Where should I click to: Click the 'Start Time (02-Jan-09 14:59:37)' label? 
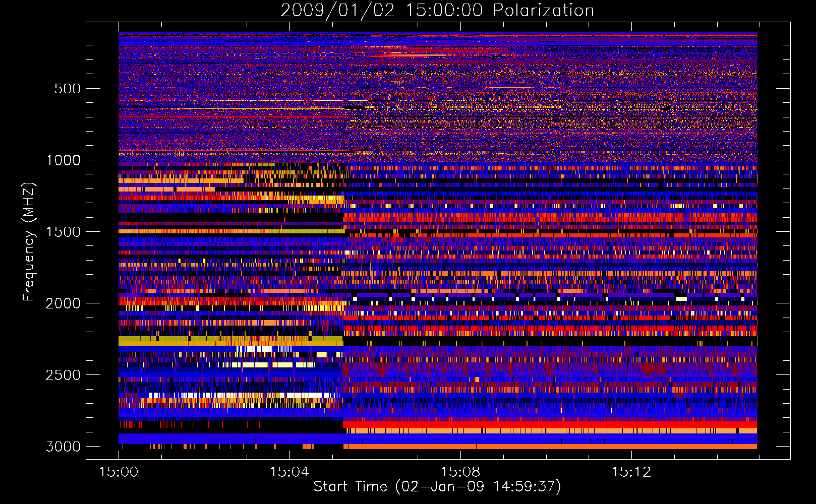point(437,487)
